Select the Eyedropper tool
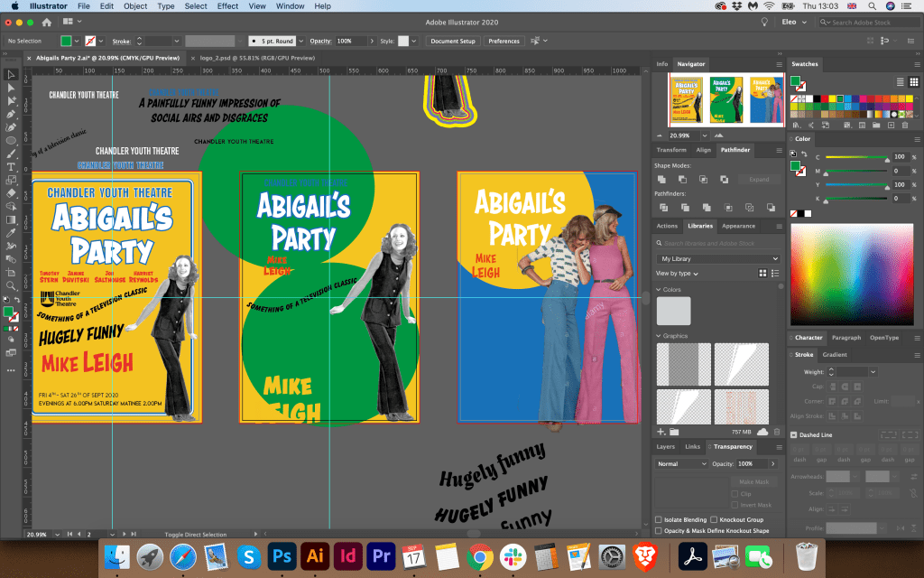The image size is (924, 578). pos(11,232)
